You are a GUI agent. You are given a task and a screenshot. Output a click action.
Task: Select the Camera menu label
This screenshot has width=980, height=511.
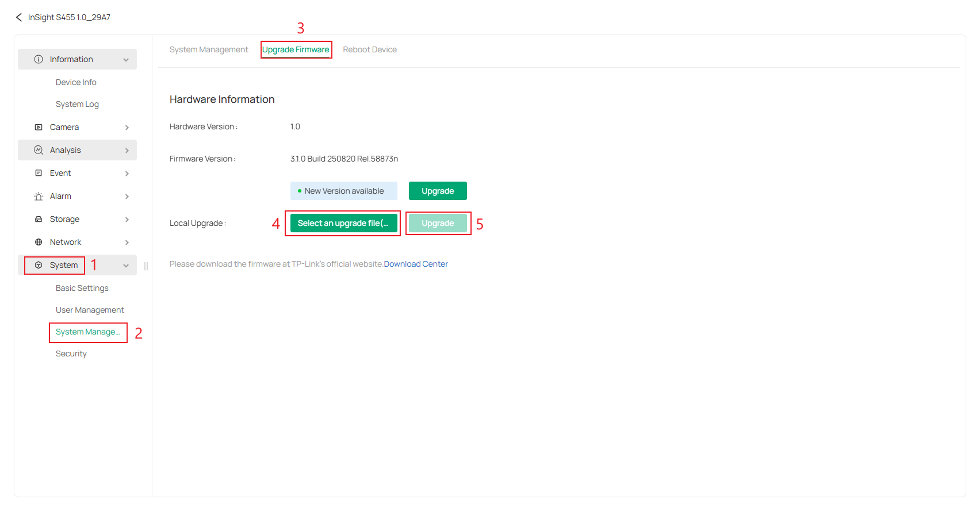pyautogui.click(x=64, y=127)
